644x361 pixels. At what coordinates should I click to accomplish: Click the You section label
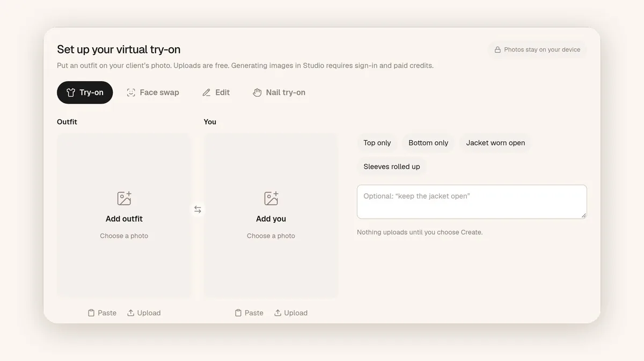tap(210, 122)
